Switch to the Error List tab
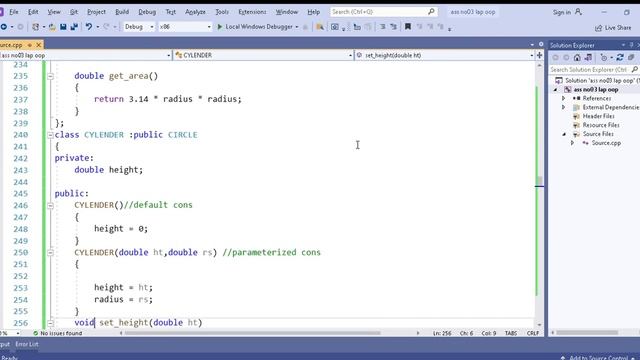Viewport: 640px width, 360px height. 27,344
